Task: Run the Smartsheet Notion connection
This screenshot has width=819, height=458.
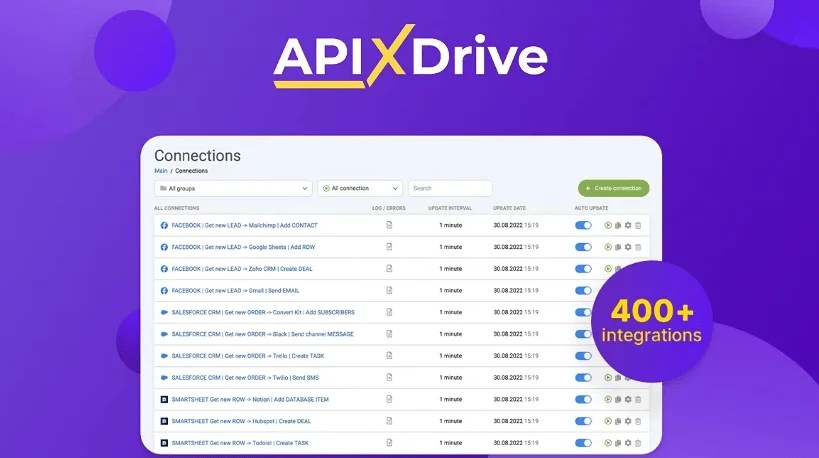Action: (x=608, y=399)
